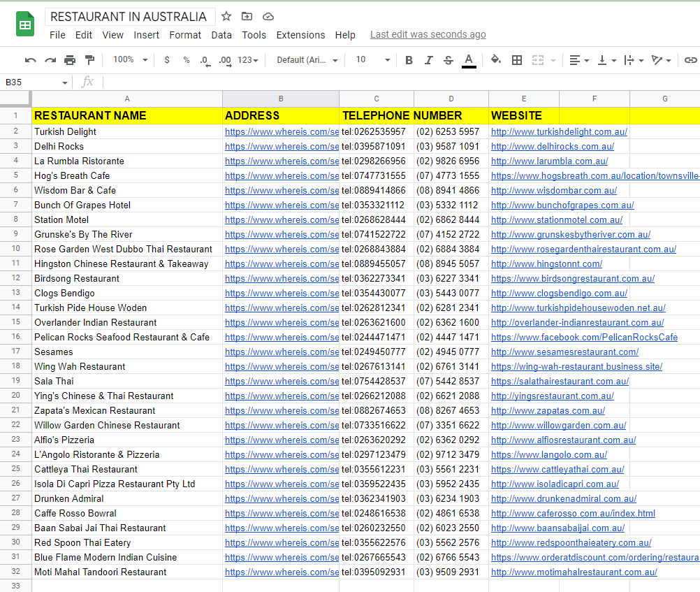Check the cloud save status icon

[x=268, y=17]
